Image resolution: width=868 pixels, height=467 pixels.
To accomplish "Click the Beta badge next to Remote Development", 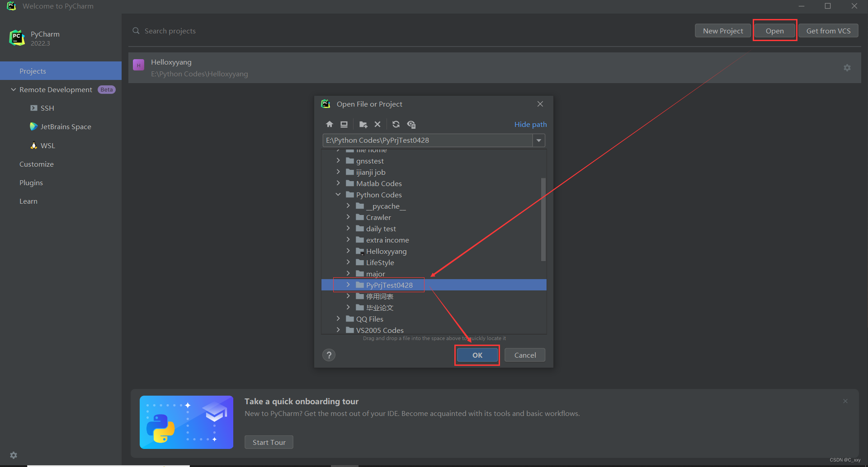I will pyautogui.click(x=107, y=89).
